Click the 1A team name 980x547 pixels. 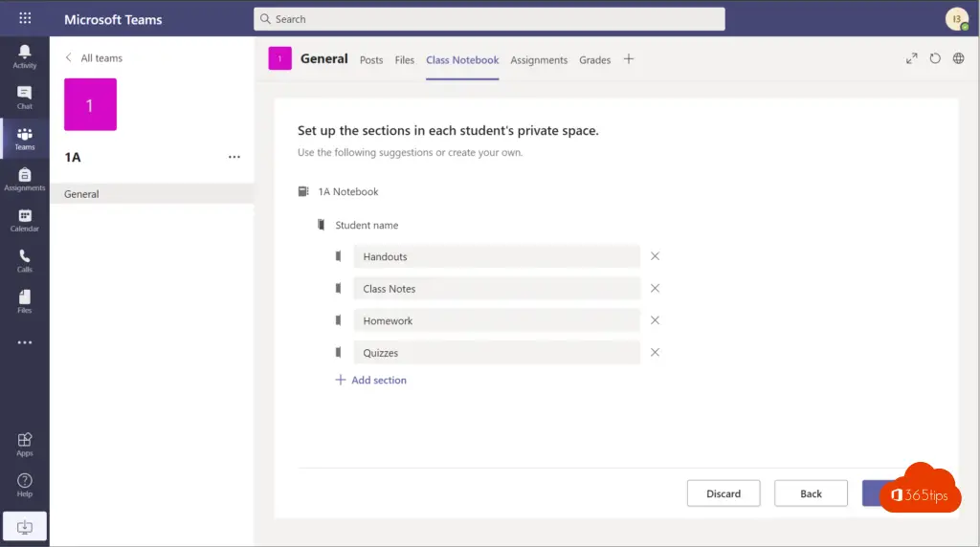tap(73, 158)
